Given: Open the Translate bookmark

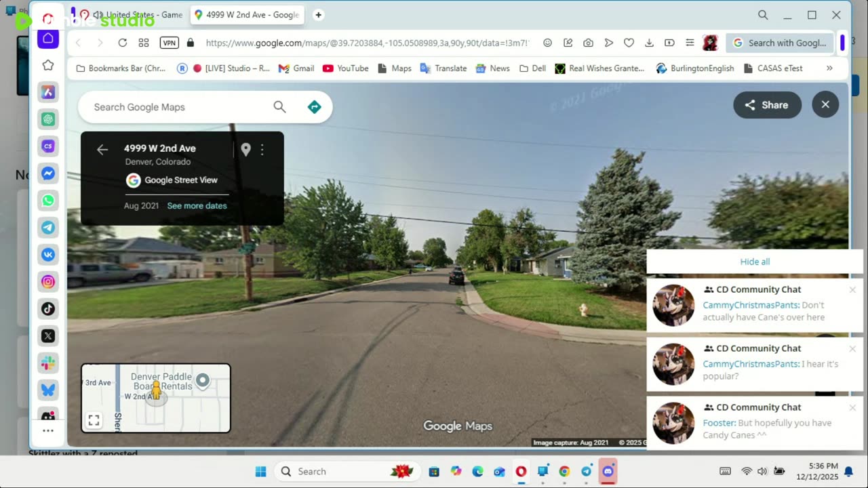Looking at the screenshot, I should pos(443,68).
